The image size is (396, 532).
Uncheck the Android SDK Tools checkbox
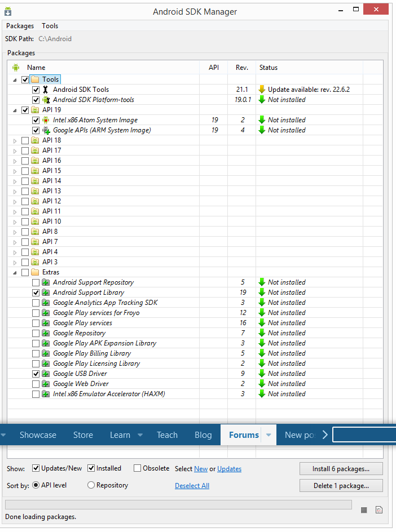tap(36, 90)
